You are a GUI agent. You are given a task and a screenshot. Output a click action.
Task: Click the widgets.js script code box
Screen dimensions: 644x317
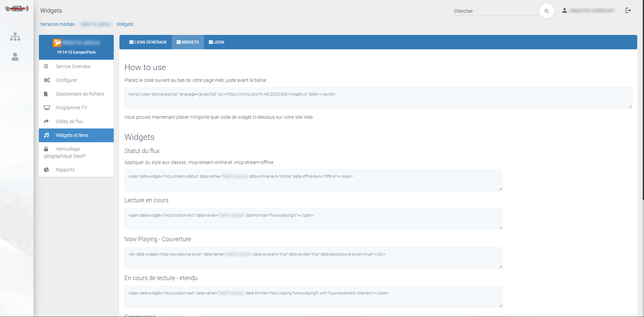point(378,98)
